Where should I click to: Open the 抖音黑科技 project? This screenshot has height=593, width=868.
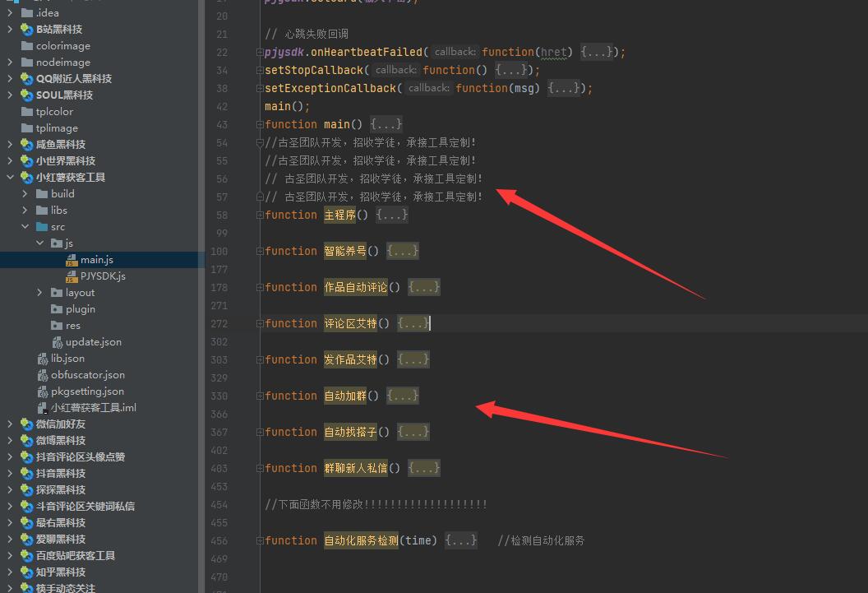coord(60,474)
